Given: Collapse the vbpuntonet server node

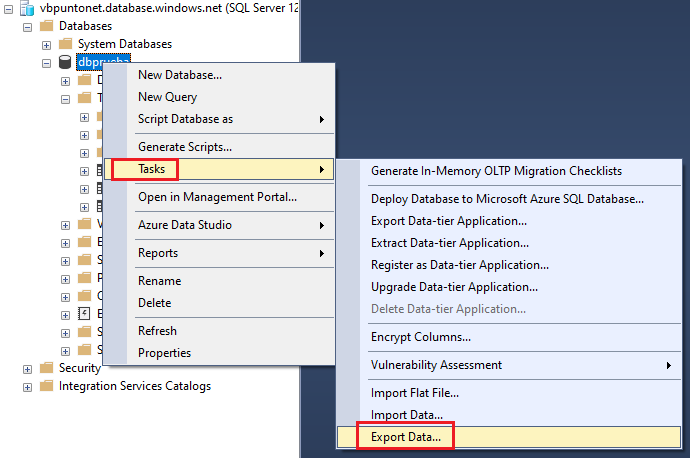Looking at the screenshot, I should click(8, 9).
